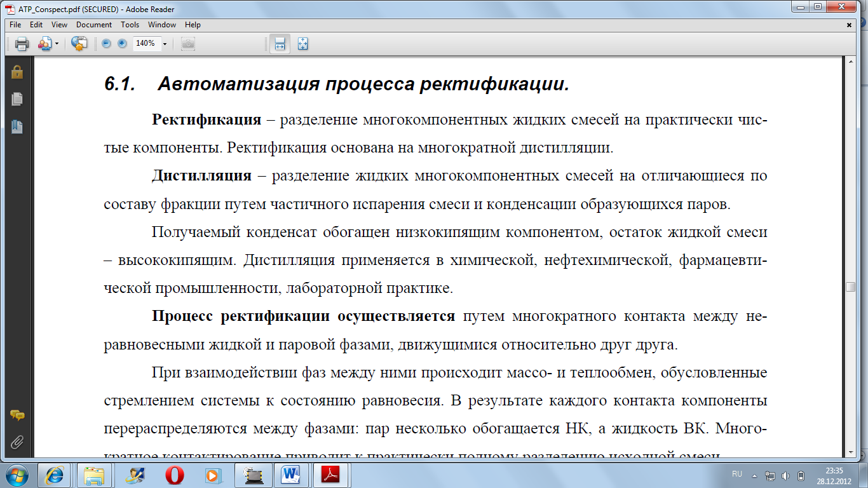Image resolution: width=868 pixels, height=488 pixels.
Task: Click the Create PDF online globe icon
Action: [79, 44]
